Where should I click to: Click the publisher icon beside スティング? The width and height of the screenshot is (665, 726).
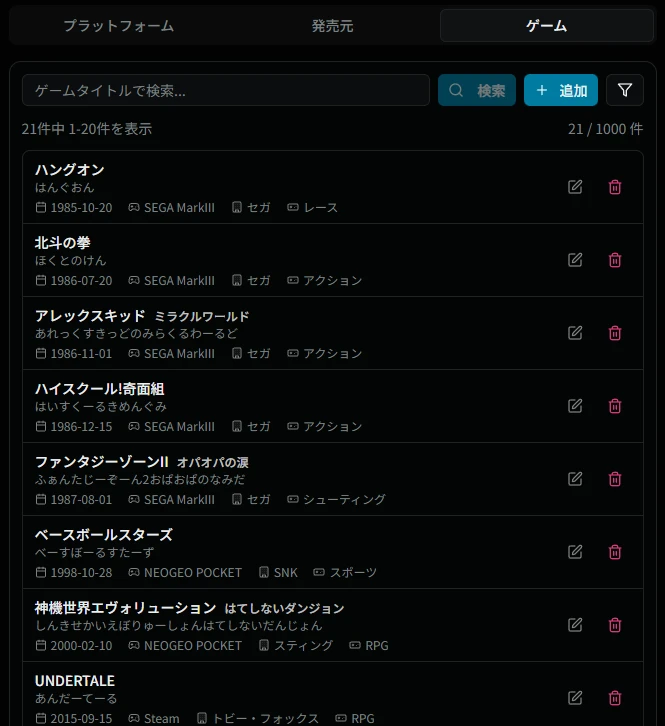(x=263, y=645)
